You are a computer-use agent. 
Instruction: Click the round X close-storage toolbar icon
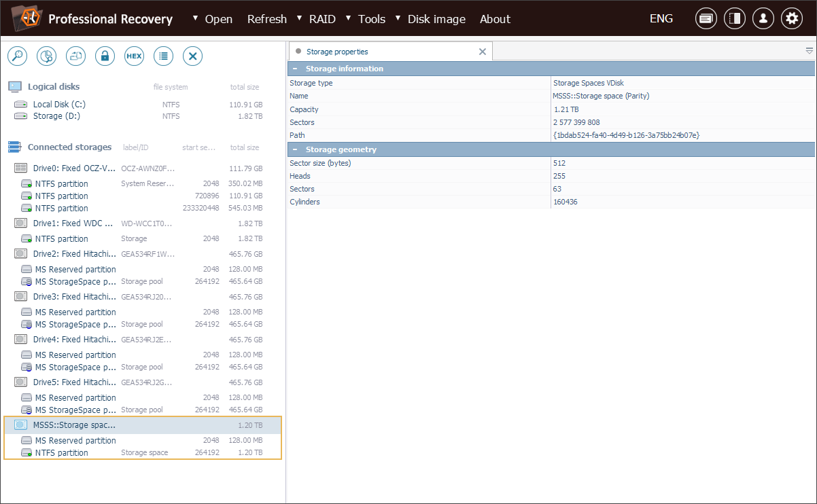pos(192,56)
